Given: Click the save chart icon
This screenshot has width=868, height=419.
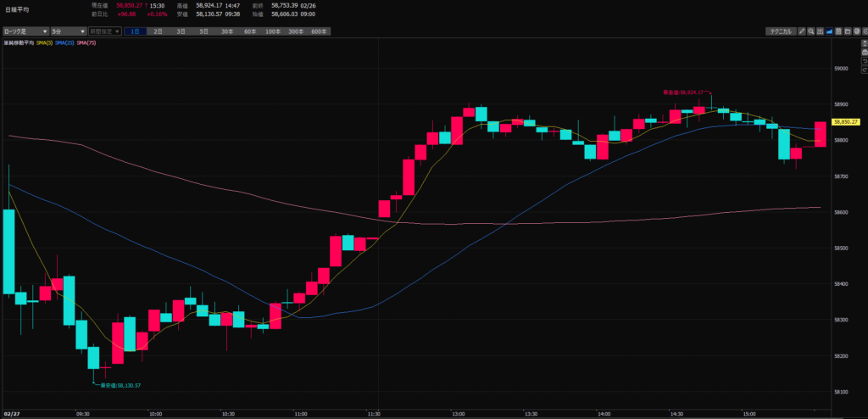Looking at the screenshot, I should [x=837, y=31].
